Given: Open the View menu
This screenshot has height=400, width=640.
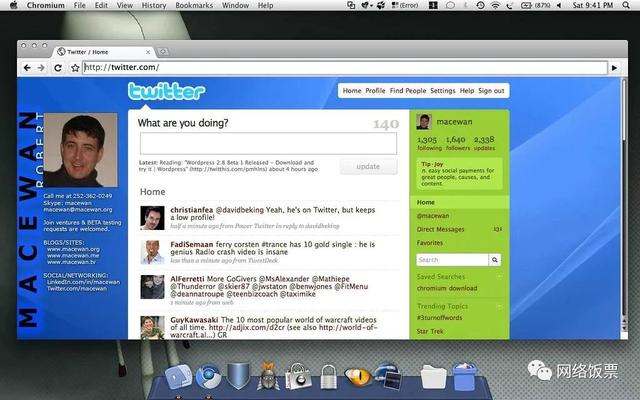Looking at the screenshot, I should (x=124, y=5).
